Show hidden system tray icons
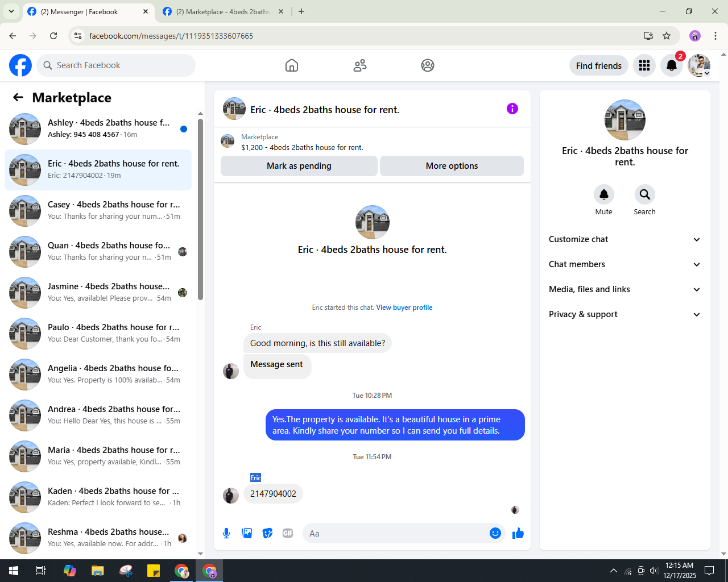The width and height of the screenshot is (728, 582). [x=613, y=571]
